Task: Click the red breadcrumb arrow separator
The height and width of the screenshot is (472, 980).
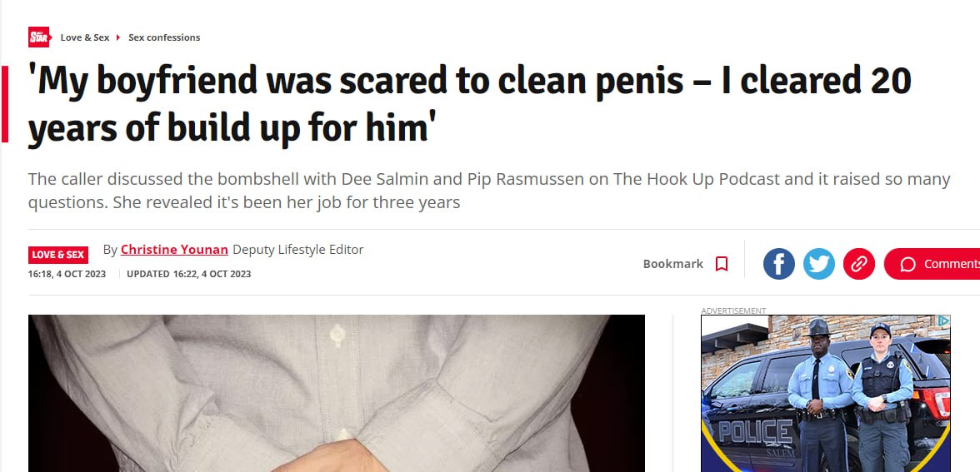Action: (118, 37)
